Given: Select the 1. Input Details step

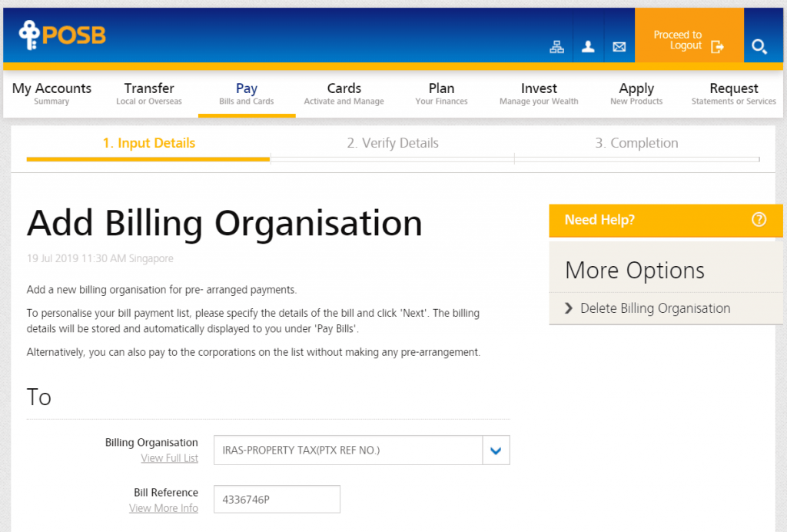Looking at the screenshot, I should coord(149,143).
